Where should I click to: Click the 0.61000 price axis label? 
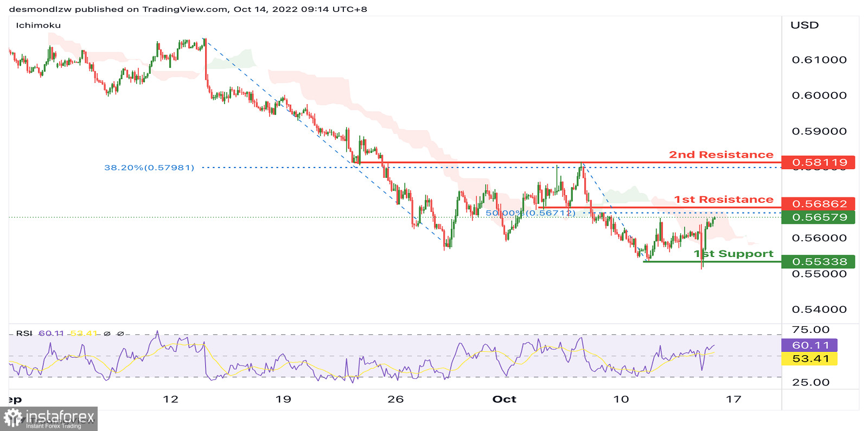(819, 60)
